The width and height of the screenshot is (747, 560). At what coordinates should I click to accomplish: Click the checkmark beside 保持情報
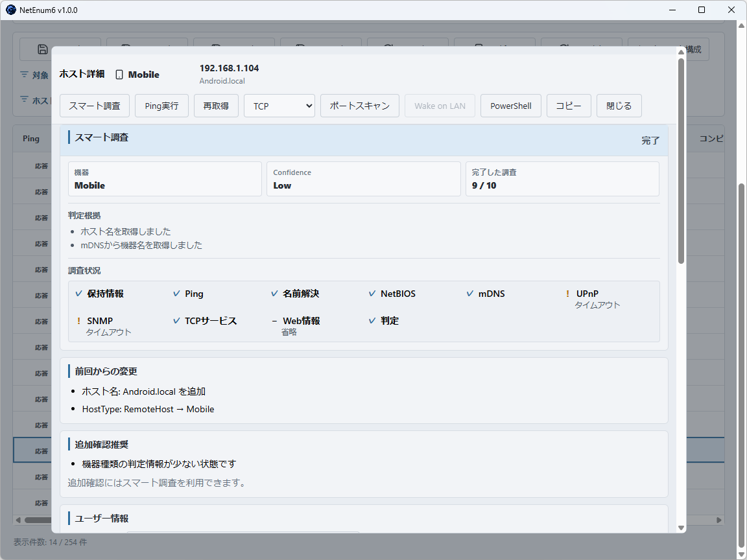click(79, 294)
